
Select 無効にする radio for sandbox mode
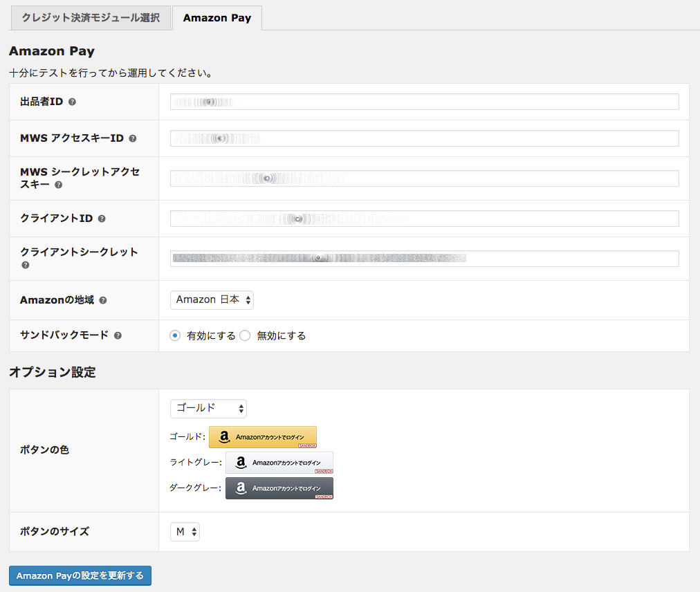[245, 335]
